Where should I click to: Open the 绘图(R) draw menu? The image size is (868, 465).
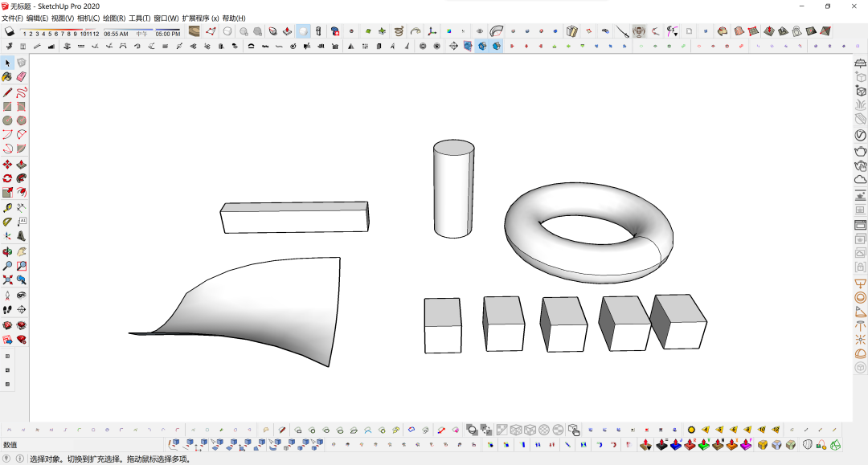point(114,18)
